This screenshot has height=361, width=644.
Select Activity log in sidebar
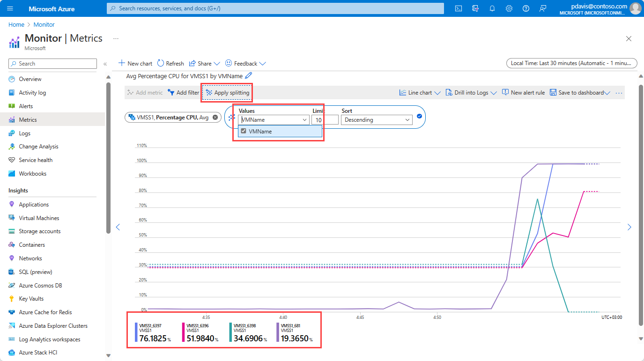click(x=32, y=93)
